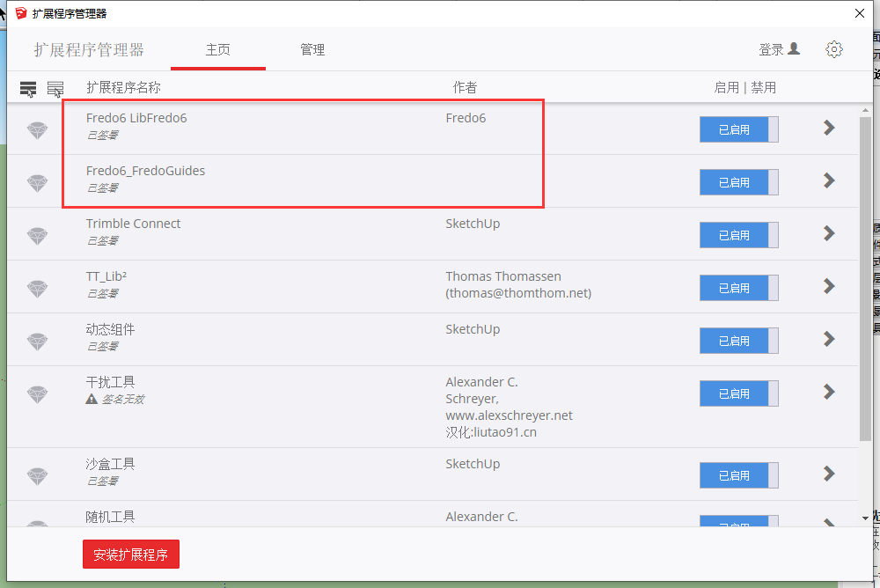Expand details for Fredo6_FredoGuides
Viewport: 880px width, 588px height.
tap(829, 180)
